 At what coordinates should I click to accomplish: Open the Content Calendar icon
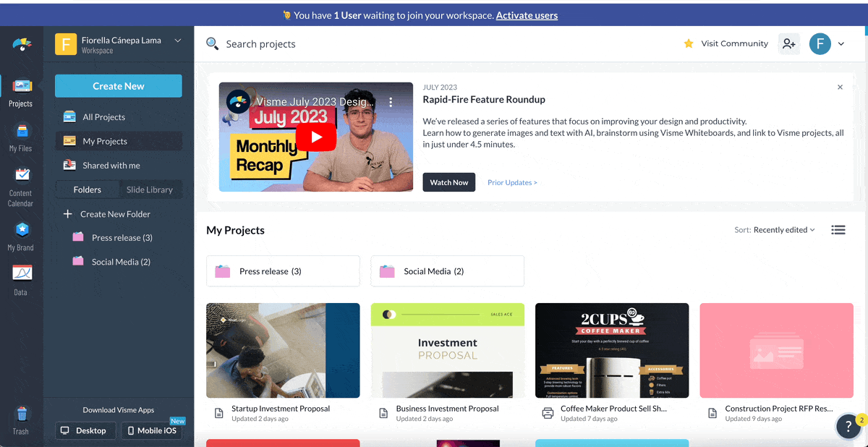20,187
